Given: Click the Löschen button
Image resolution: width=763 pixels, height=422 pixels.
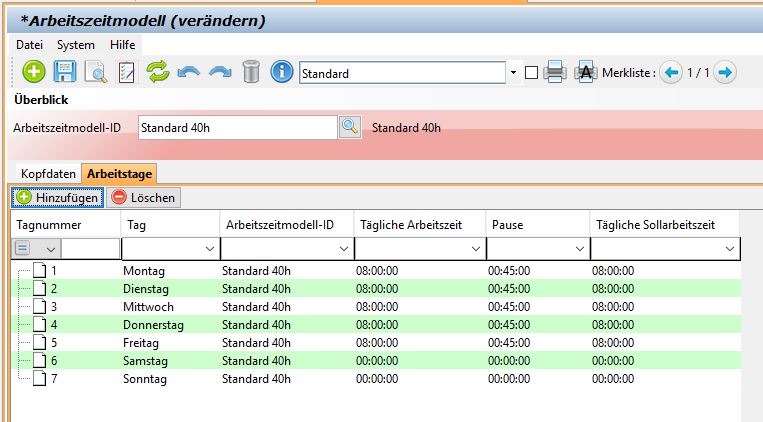Looking at the screenshot, I should (x=144, y=198).
